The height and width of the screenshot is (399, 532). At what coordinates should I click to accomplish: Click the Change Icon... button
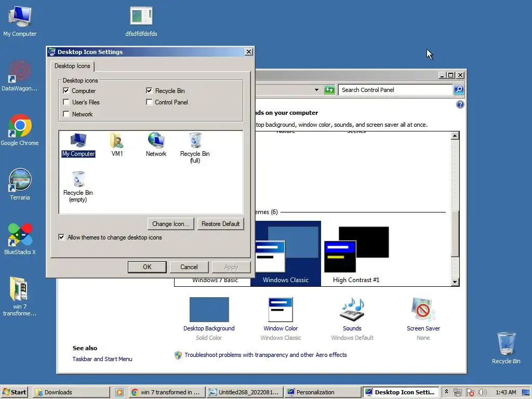(170, 224)
